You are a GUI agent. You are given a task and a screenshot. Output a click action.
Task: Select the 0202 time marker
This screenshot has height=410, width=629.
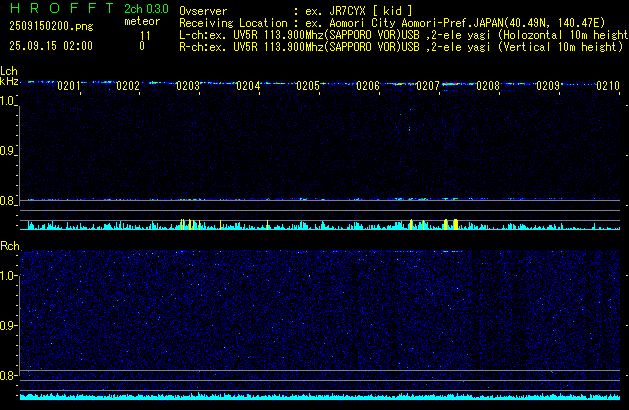tap(128, 86)
